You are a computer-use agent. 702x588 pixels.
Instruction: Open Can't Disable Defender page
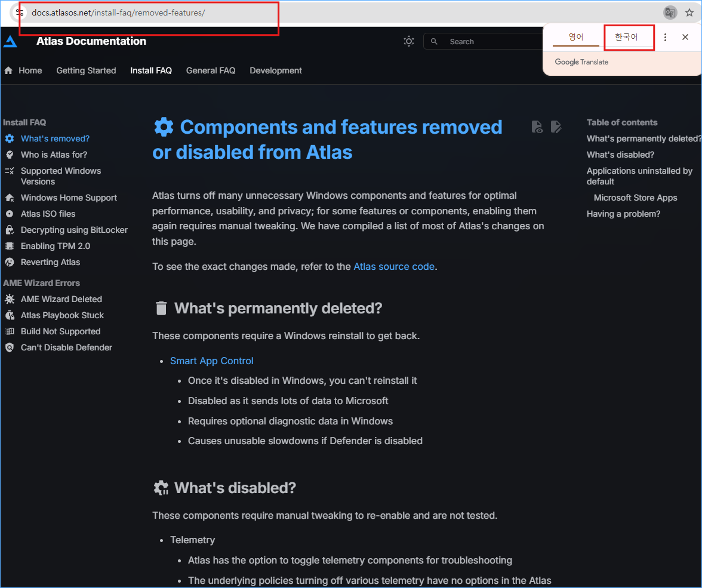point(66,347)
